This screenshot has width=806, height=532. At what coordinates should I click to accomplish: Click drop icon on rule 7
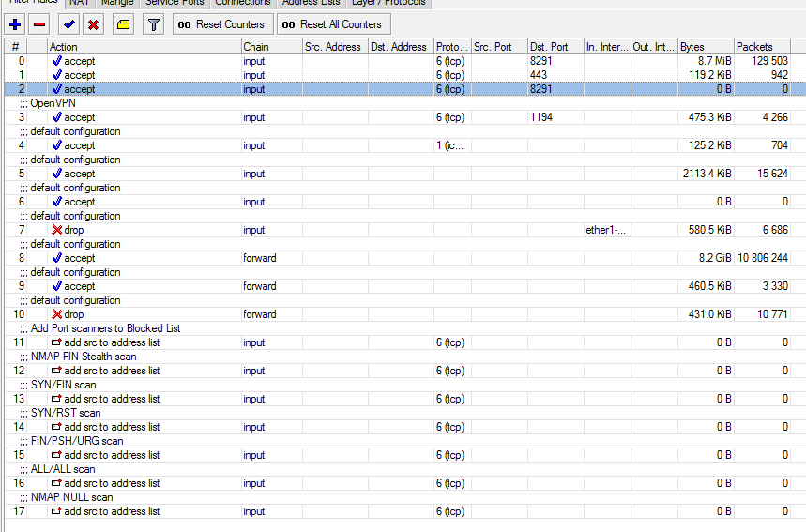pyautogui.click(x=57, y=230)
